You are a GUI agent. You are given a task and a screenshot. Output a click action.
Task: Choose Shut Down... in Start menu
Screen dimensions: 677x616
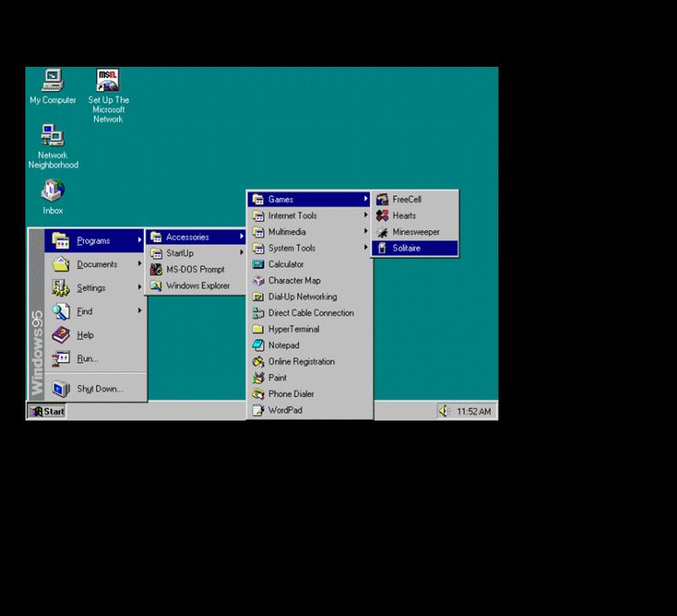click(95, 388)
